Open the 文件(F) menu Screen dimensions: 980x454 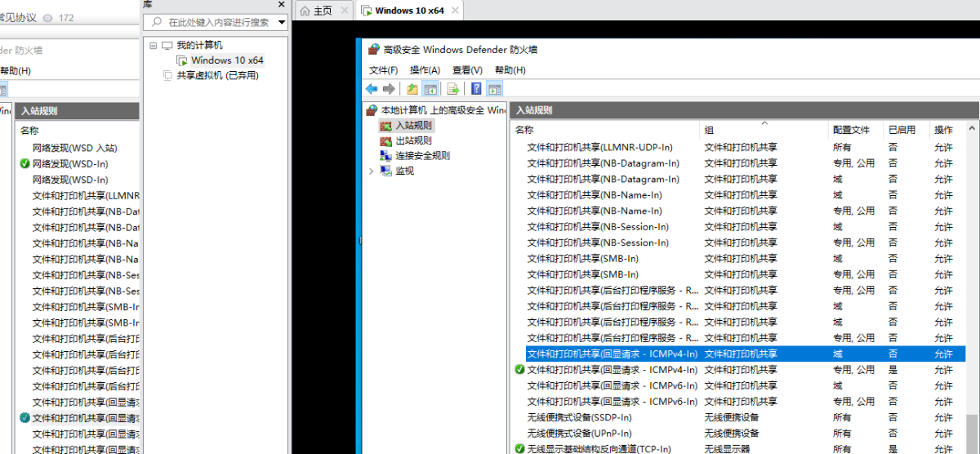[383, 70]
